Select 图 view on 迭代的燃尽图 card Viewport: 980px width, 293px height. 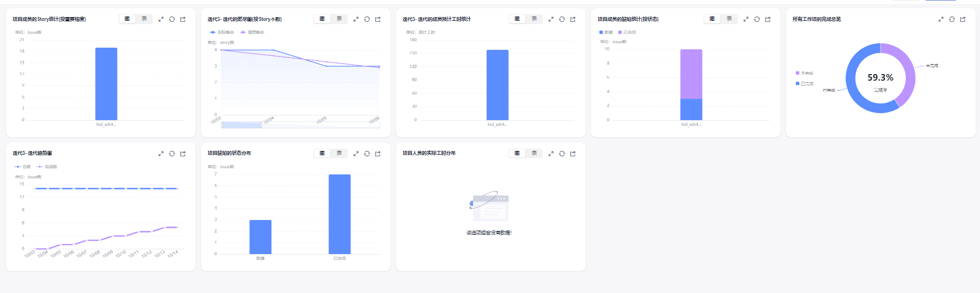pyautogui.click(x=322, y=19)
